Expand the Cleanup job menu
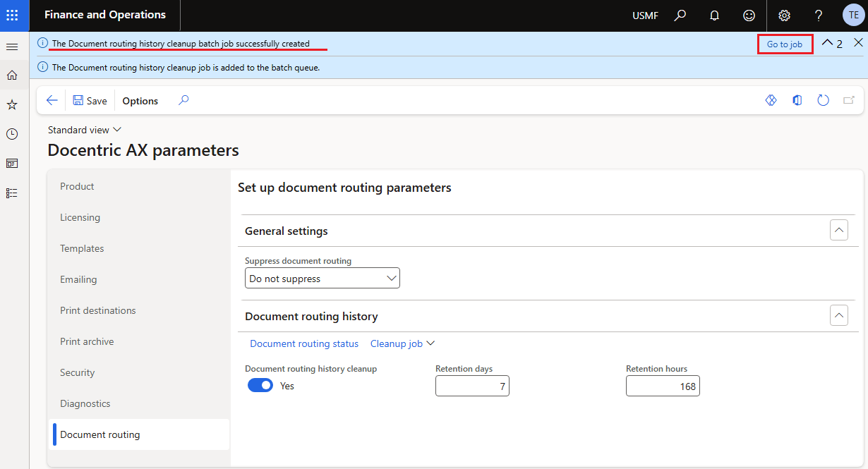 pyautogui.click(x=402, y=343)
